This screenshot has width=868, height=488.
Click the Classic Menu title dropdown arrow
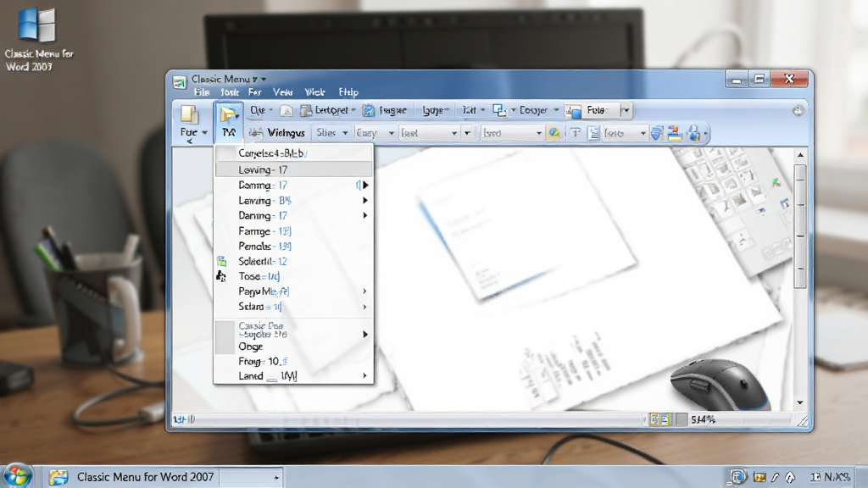[264, 79]
